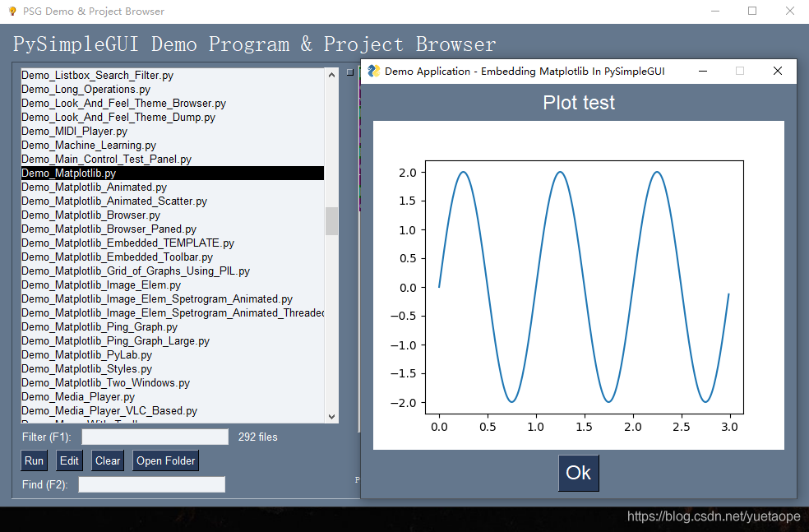Select the highlighted Demo_Matplotlib.py entry

click(173, 173)
